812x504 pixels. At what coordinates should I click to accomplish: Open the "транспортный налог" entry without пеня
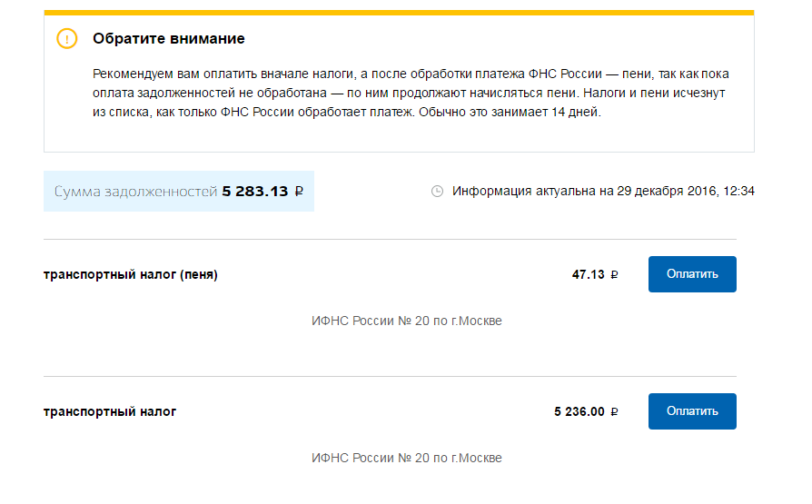(x=110, y=412)
